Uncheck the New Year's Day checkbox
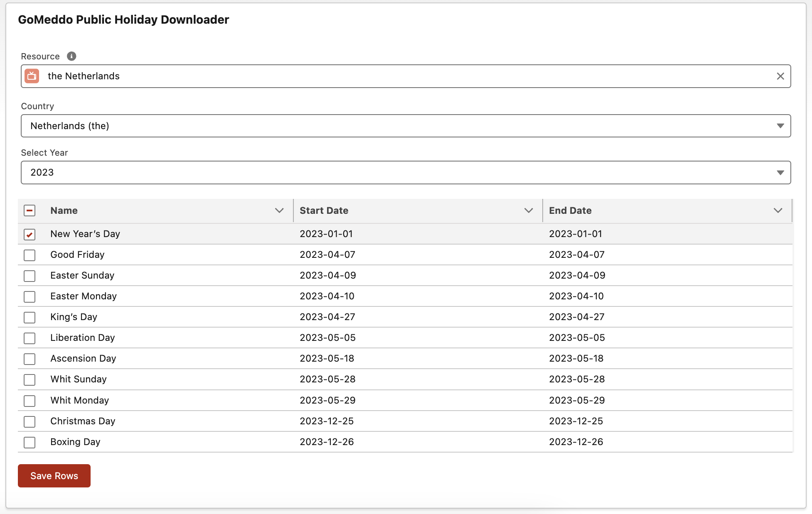Screen dimensions: 812x514 coord(30,234)
